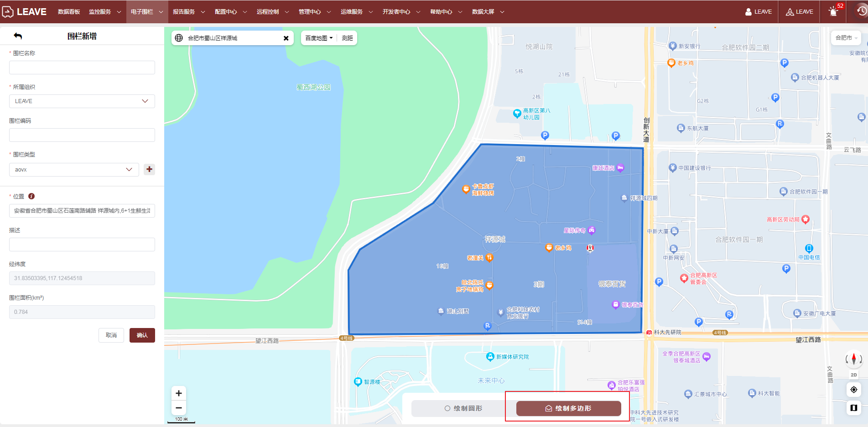Viewport: 868px width, 427px height.
Task: Click the map compass icon
Action: pos(853,359)
